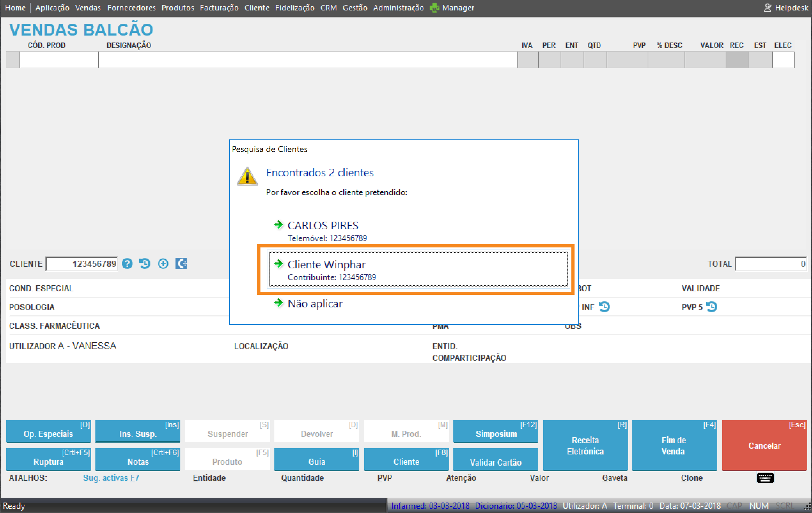Click the Sug. activas F7 shortcut link
Viewport: 812px width, 513px height.
pos(111,478)
